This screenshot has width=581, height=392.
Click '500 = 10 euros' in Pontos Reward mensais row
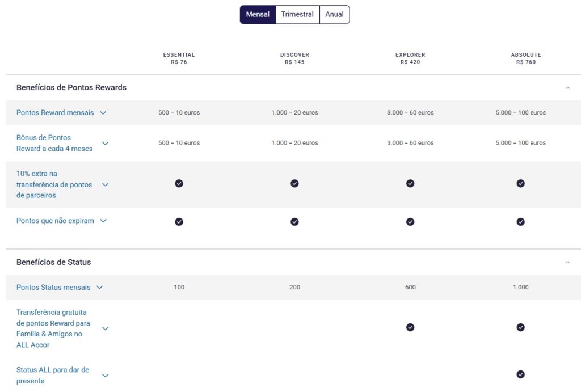179,113
